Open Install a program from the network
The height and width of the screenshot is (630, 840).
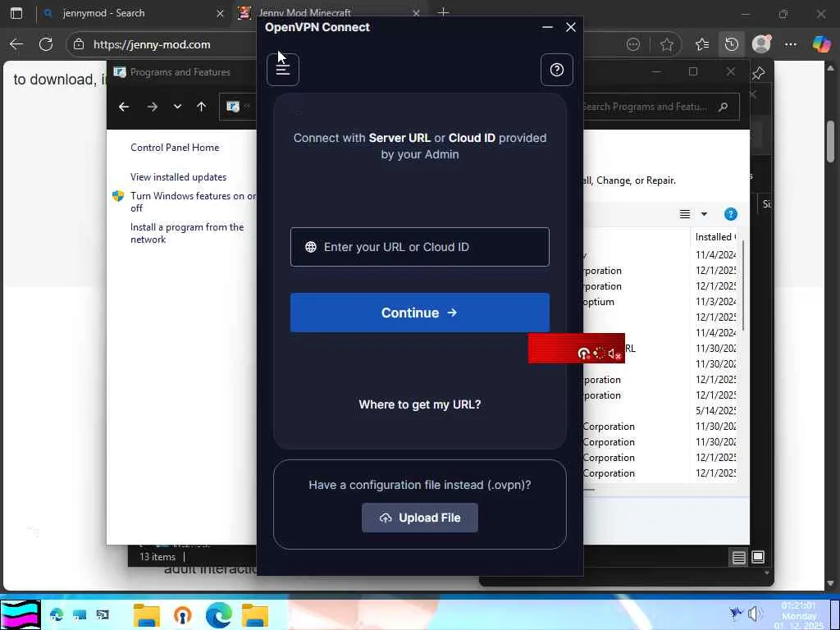click(187, 233)
